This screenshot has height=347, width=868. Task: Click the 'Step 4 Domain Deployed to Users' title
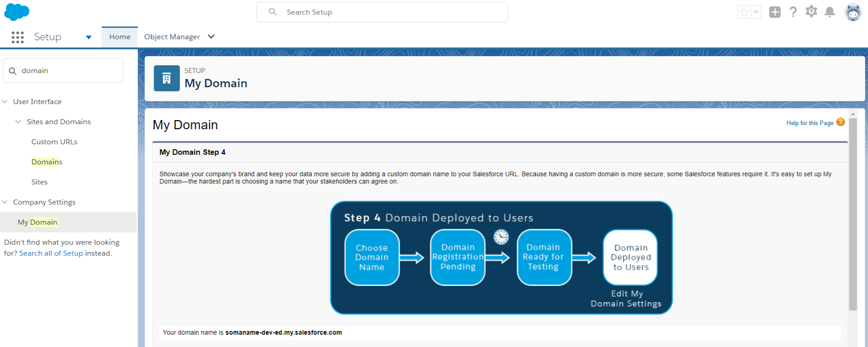[439, 218]
